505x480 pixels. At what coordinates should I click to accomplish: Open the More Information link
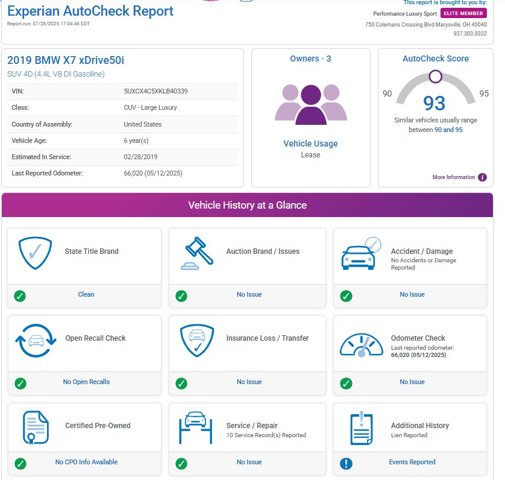(454, 177)
